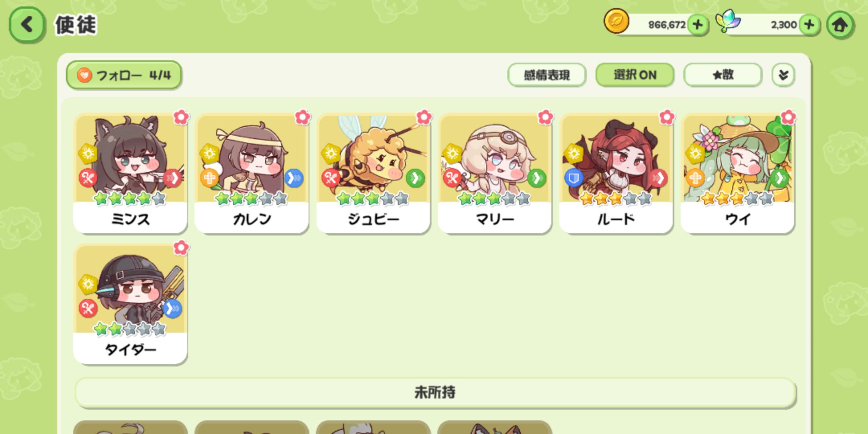Toggle the 選択 ON selection mode
This screenshot has height=434, width=868.
pyautogui.click(x=635, y=75)
